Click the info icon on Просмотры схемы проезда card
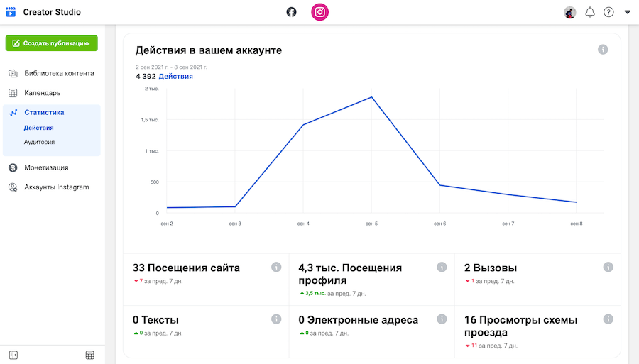 pyautogui.click(x=608, y=319)
